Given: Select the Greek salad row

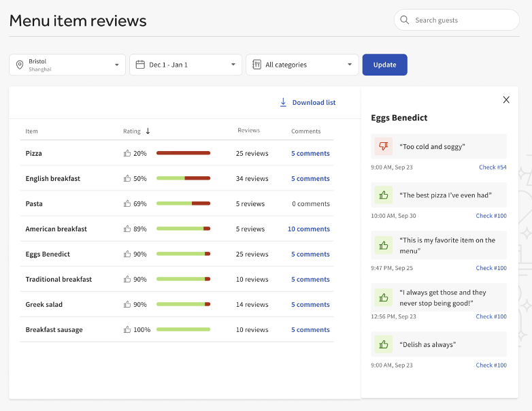Looking at the screenshot, I should point(44,305).
